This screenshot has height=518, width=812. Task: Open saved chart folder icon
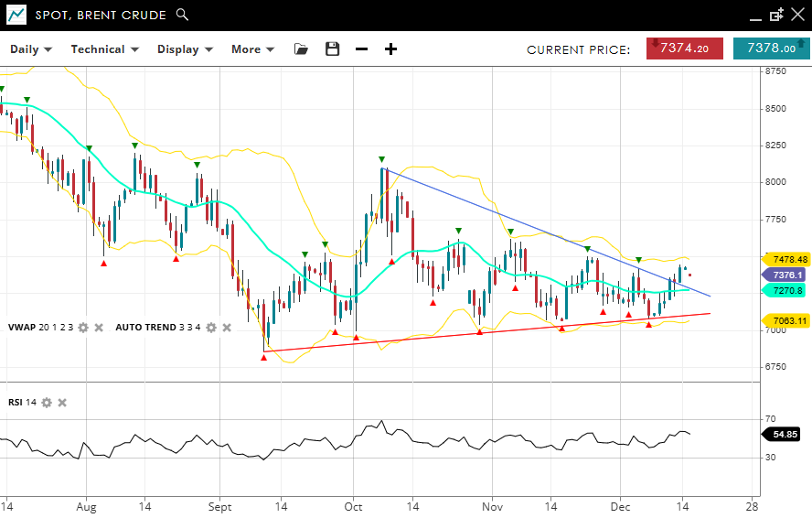point(301,49)
